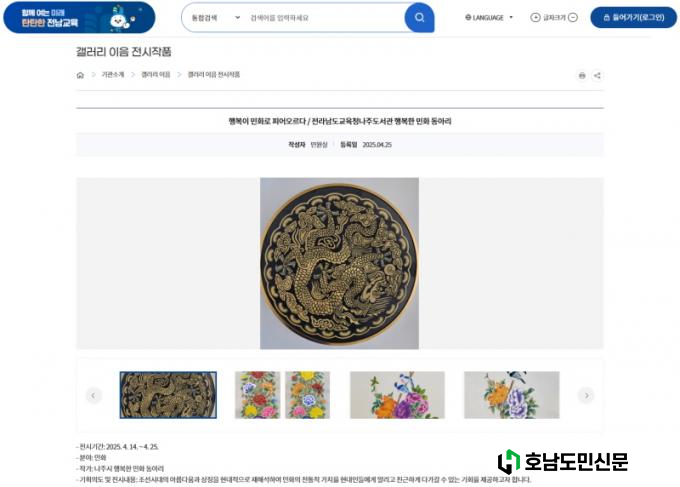
Task: Select the blue bird peony thumbnail
Action: [397, 395]
